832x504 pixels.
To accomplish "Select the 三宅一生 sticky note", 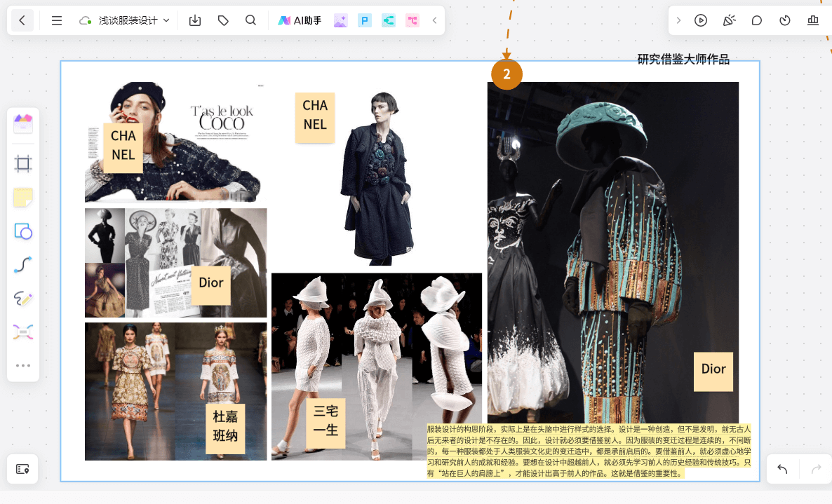I will (326, 423).
